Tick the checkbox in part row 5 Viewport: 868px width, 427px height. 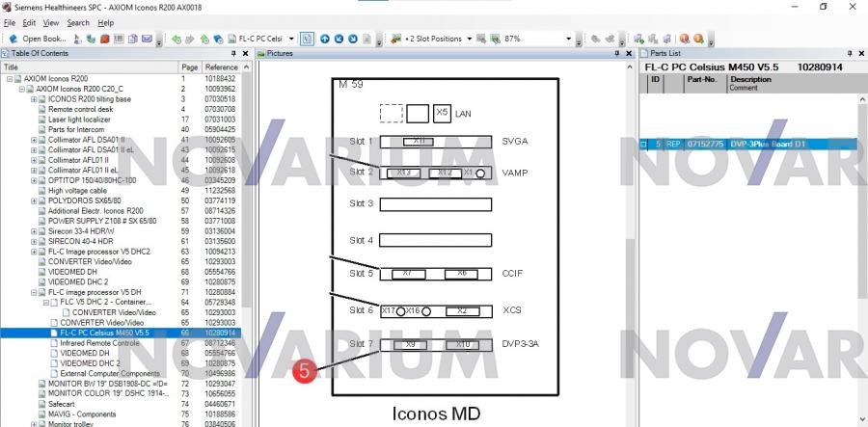[x=644, y=144]
